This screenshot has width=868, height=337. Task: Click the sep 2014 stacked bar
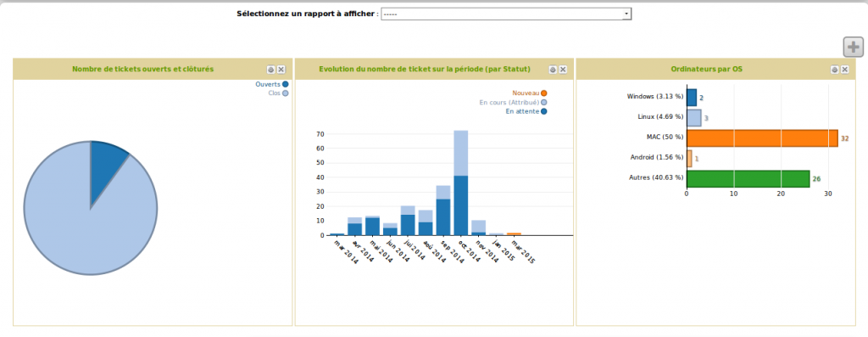pyautogui.click(x=443, y=211)
